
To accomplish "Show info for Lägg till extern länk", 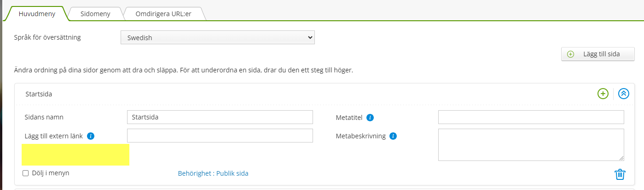I will click(x=91, y=136).
